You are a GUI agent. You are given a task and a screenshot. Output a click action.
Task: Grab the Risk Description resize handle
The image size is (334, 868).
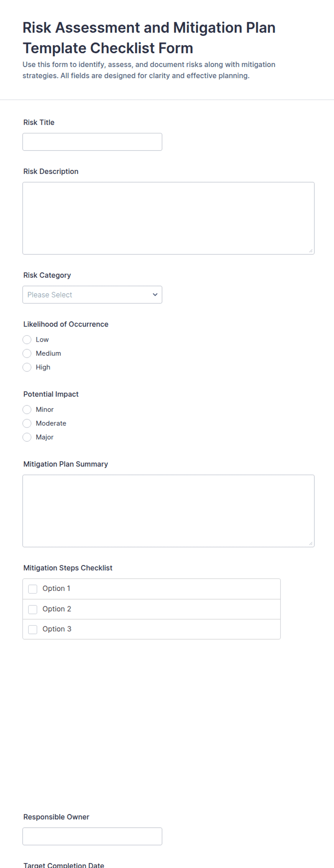pos(311,251)
